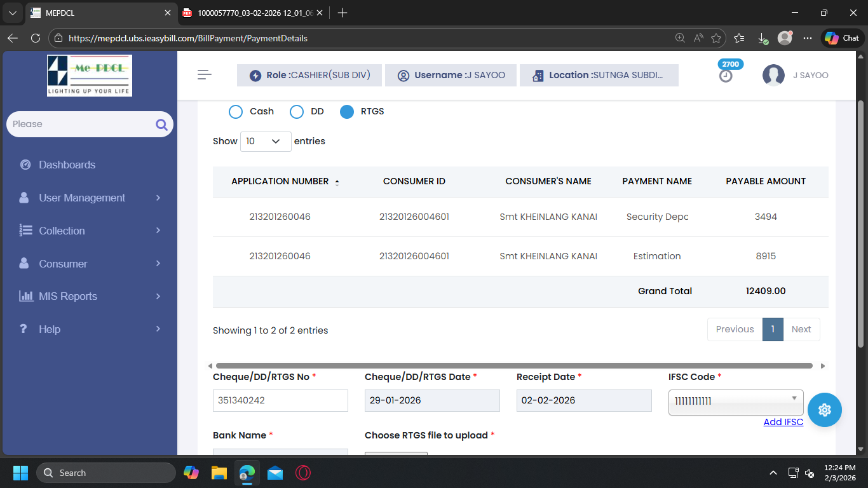Open the Show entries dropdown
Image resolution: width=868 pixels, height=488 pixels.
[x=266, y=142]
